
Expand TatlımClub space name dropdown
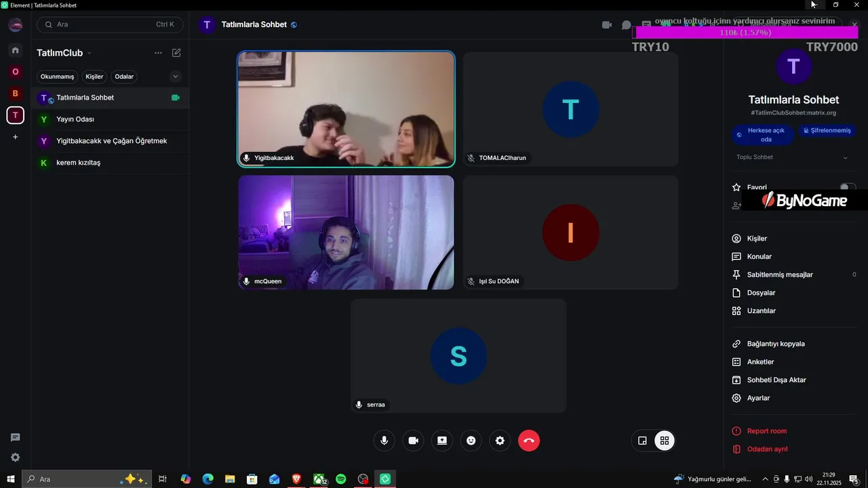89,53
